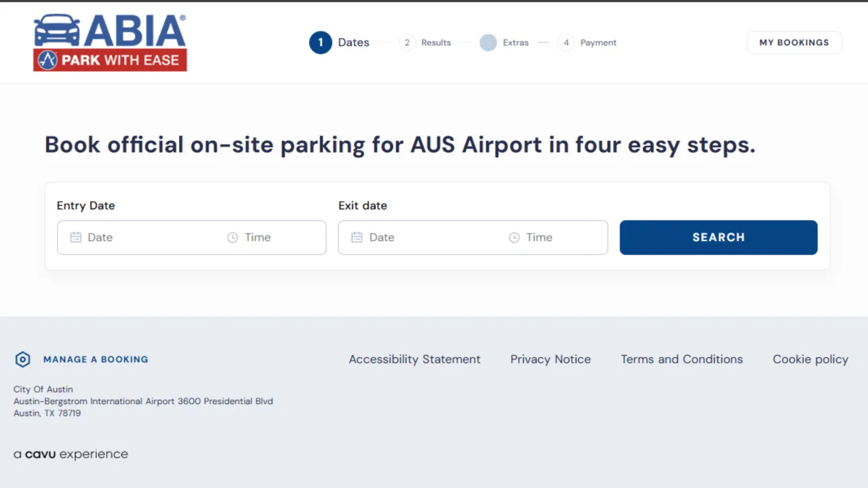View the Privacy Notice link

(551, 359)
